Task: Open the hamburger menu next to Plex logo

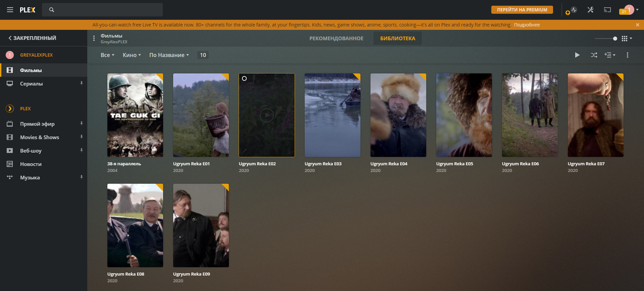Action: pos(10,10)
